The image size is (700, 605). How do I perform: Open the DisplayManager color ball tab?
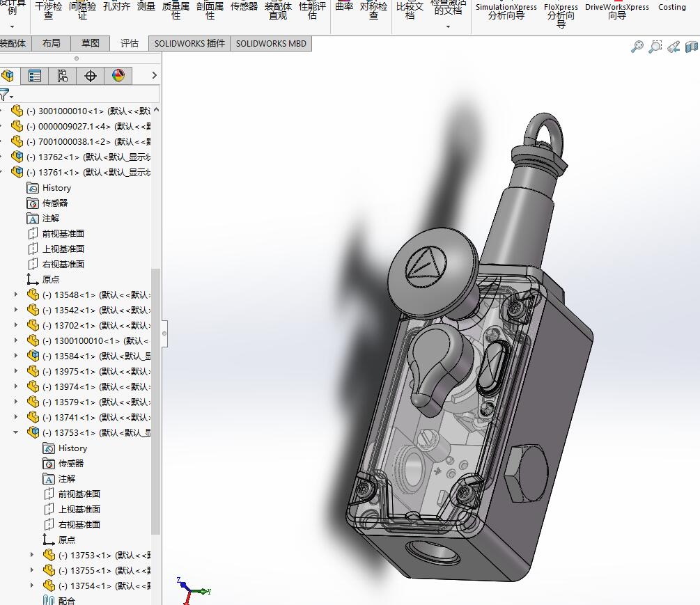[x=118, y=75]
